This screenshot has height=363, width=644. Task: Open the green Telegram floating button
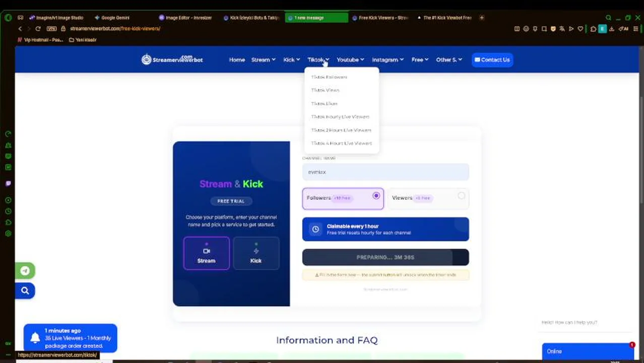pos(25,271)
